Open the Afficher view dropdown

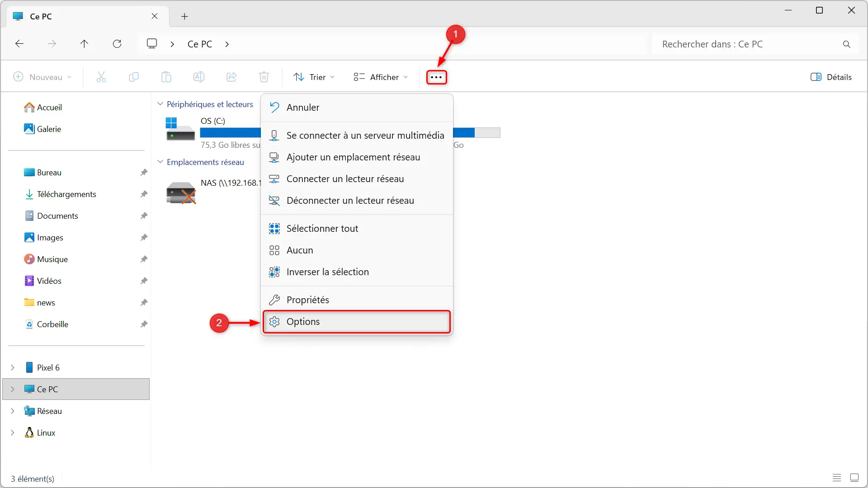point(381,77)
